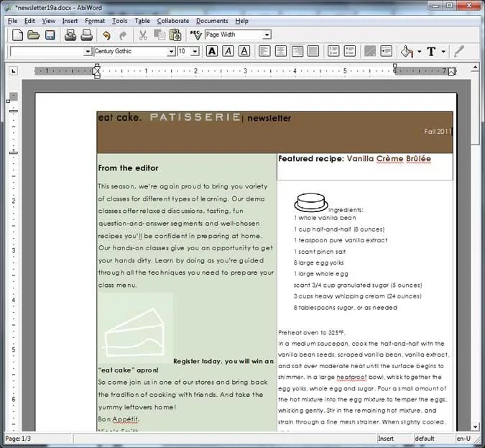Center align the paragraph
This screenshot has height=448, width=485.
point(280,51)
